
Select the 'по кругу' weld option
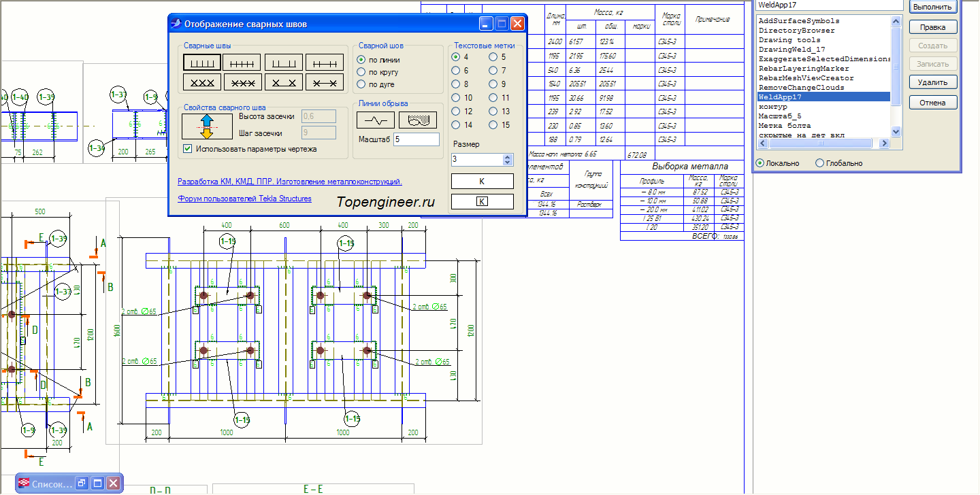(x=362, y=72)
